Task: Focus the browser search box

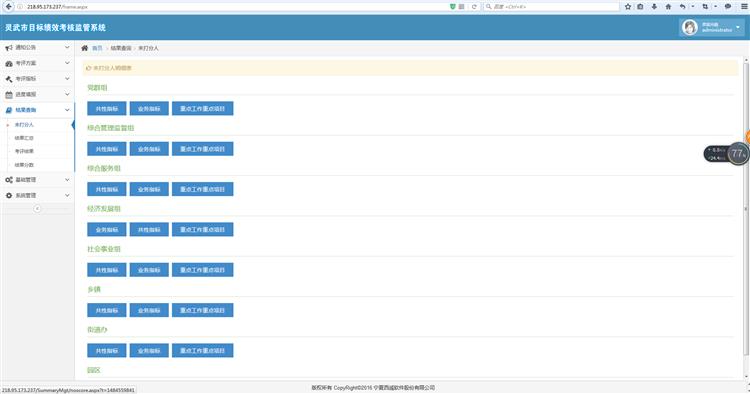Action: click(551, 7)
